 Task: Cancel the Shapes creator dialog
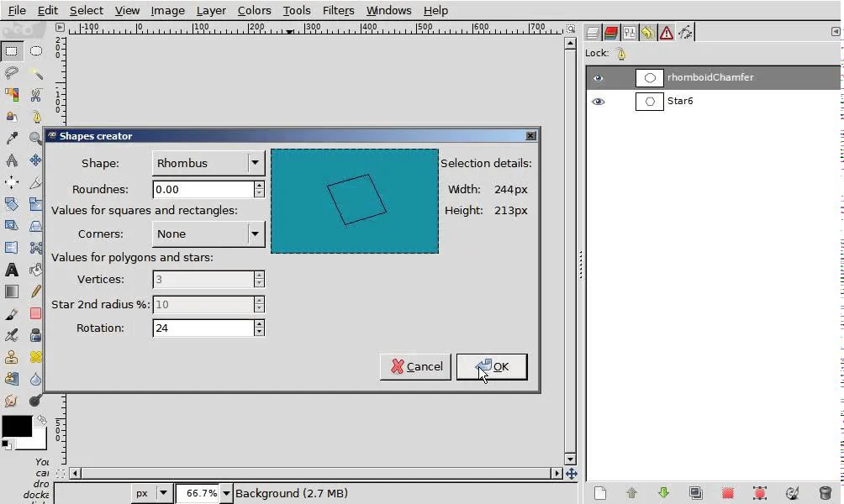coord(415,366)
